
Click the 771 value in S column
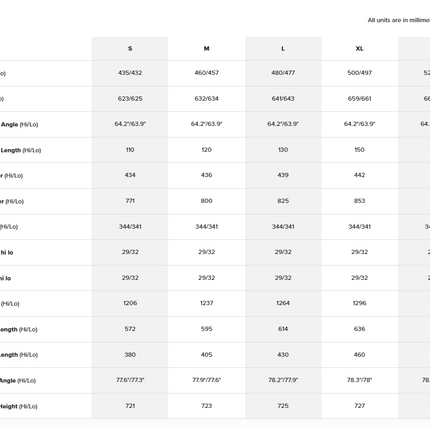(130, 201)
